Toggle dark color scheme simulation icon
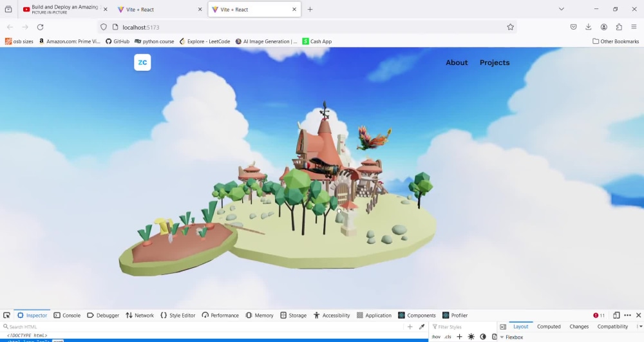 483,337
